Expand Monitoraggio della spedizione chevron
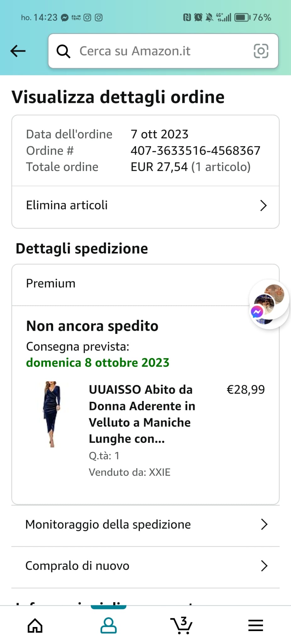291x644 pixels. pyautogui.click(x=264, y=525)
